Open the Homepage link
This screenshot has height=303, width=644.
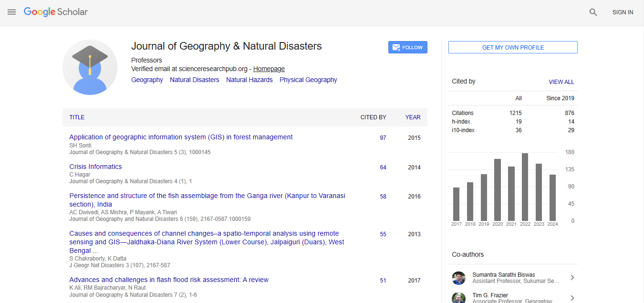click(269, 69)
